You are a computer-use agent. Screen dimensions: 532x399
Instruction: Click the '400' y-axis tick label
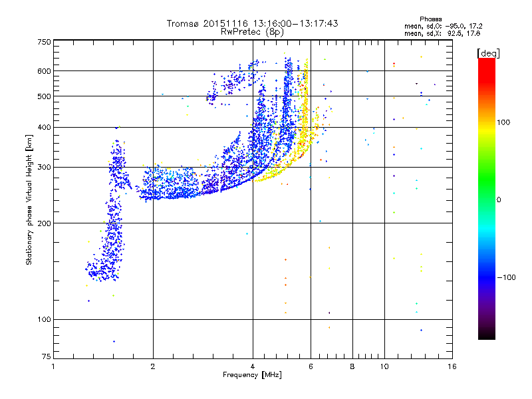coord(44,127)
